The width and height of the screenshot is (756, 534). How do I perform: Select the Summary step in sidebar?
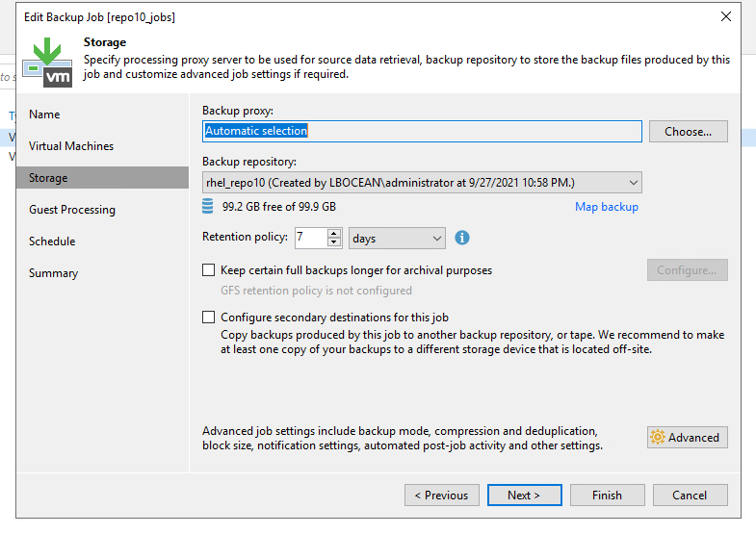click(53, 273)
